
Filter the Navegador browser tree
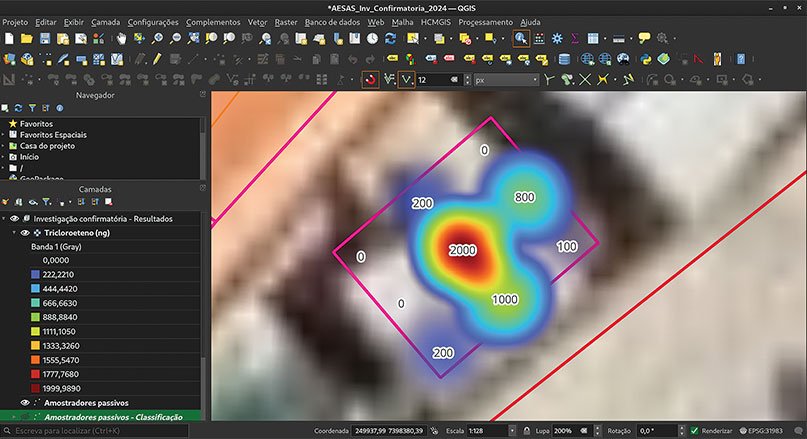(x=32, y=108)
